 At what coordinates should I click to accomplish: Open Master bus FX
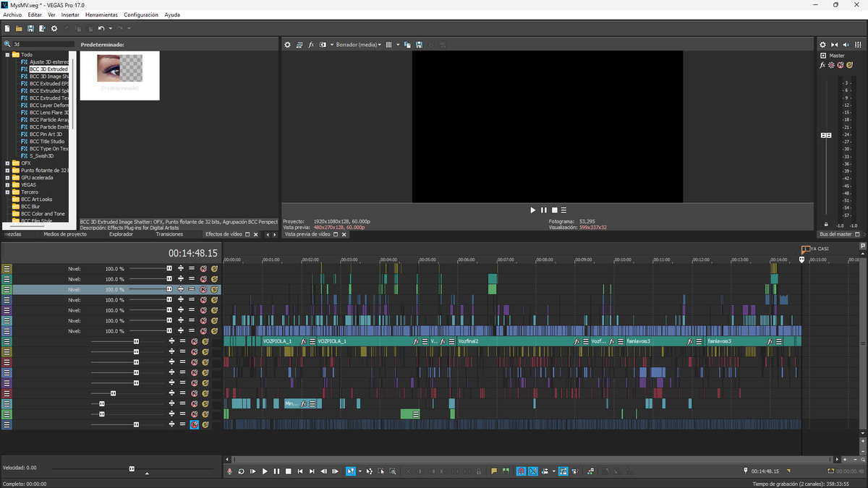822,65
